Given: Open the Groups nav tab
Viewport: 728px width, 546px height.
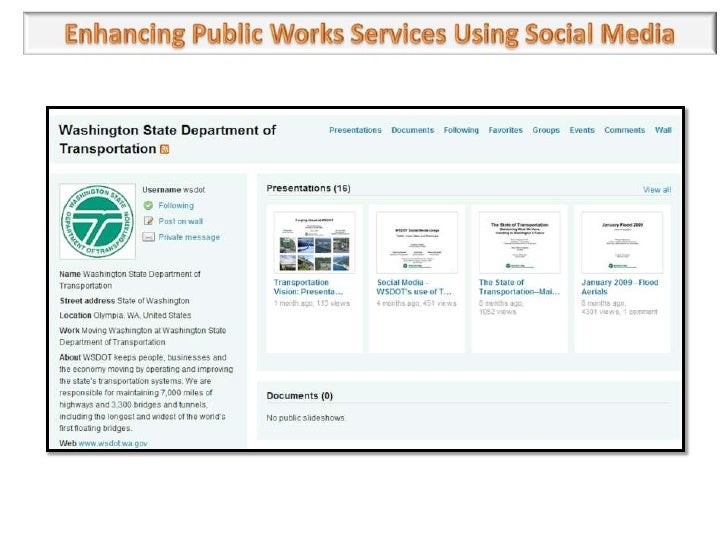Looking at the screenshot, I should (x=546, y=130).
